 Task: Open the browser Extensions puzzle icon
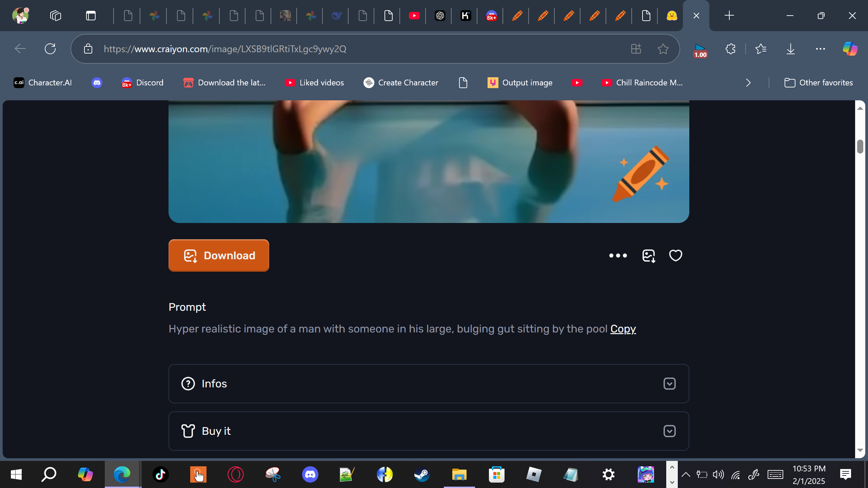coord(730,49)
